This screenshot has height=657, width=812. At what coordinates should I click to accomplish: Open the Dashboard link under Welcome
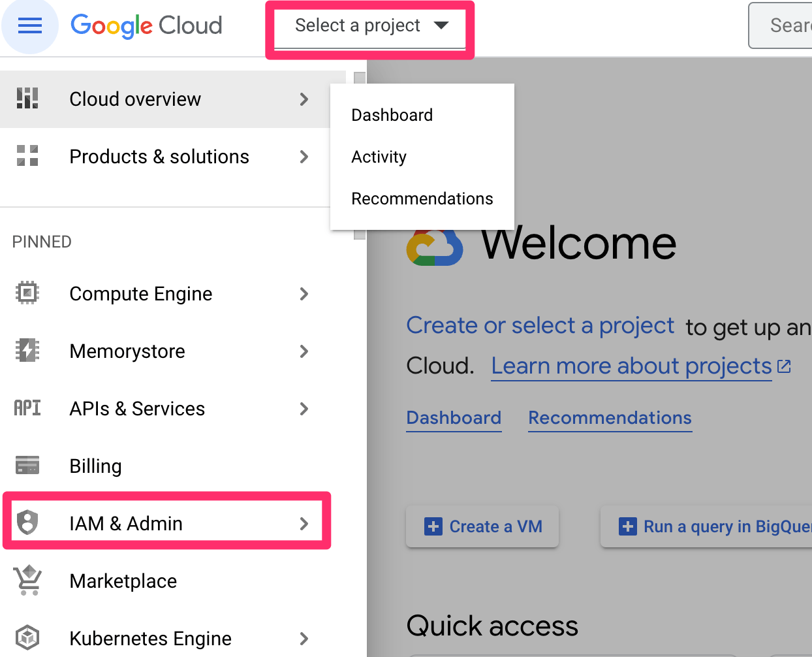[x=454, y=418]
